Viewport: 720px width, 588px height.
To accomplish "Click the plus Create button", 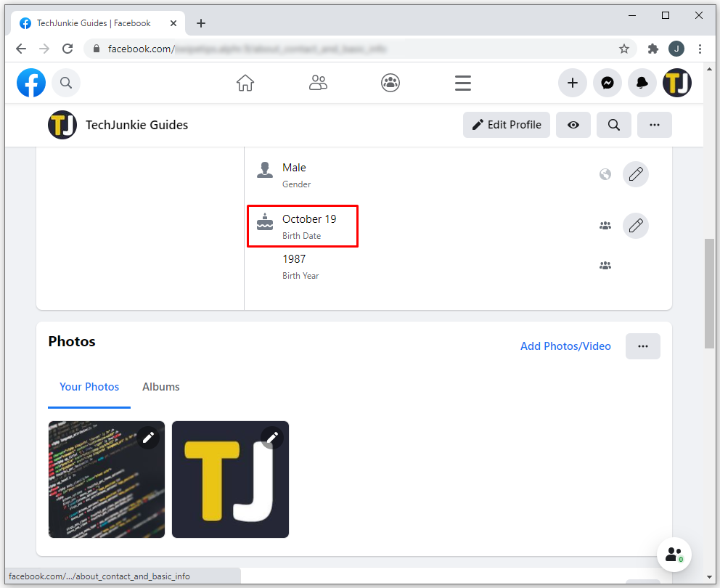I will (573, 83).
